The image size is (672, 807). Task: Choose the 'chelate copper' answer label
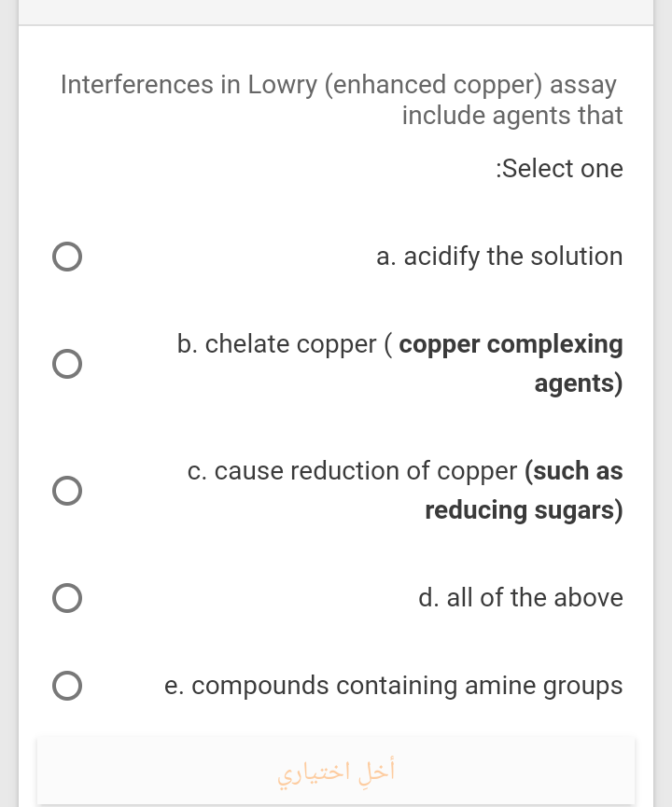280,343
